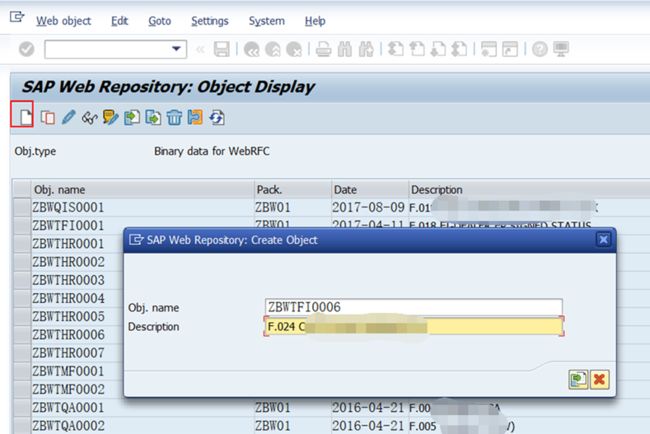650x434 pixels.
Task: Click the Last page icon
Action: (459, 49)
